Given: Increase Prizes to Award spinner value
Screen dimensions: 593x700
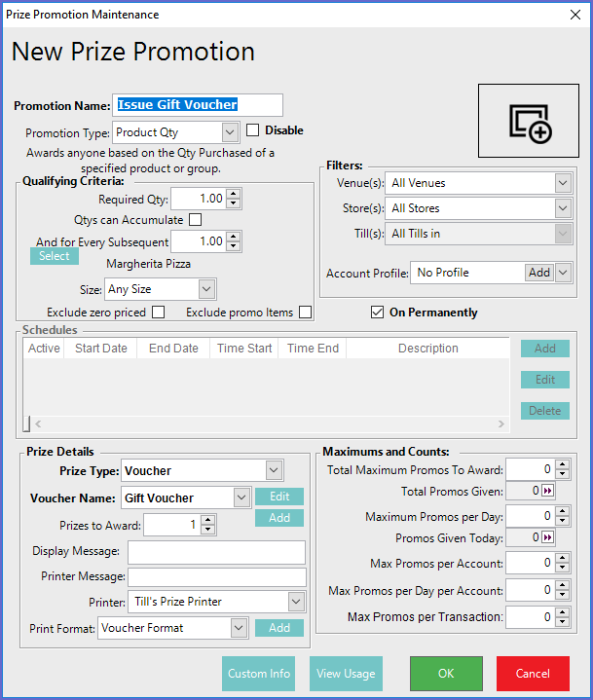Looking at the screenshot, I should [x=207, y=521].
